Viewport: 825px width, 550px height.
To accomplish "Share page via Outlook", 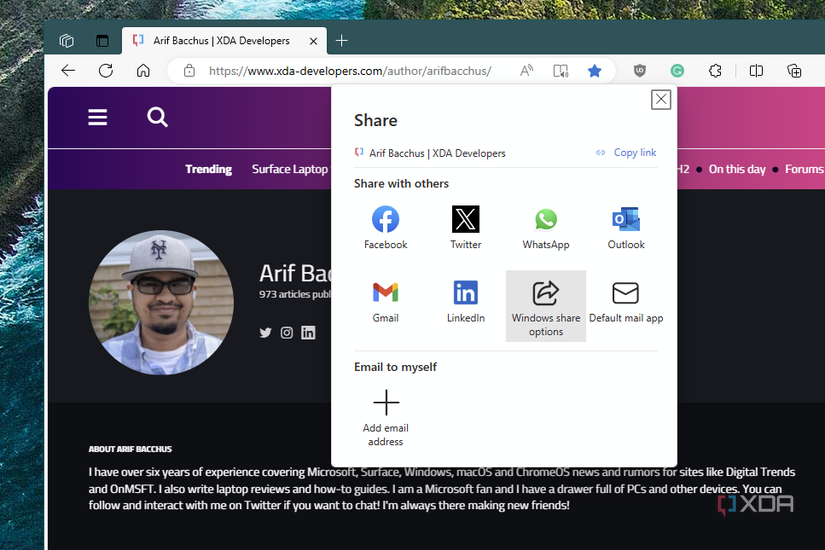I will coord(626,227).
